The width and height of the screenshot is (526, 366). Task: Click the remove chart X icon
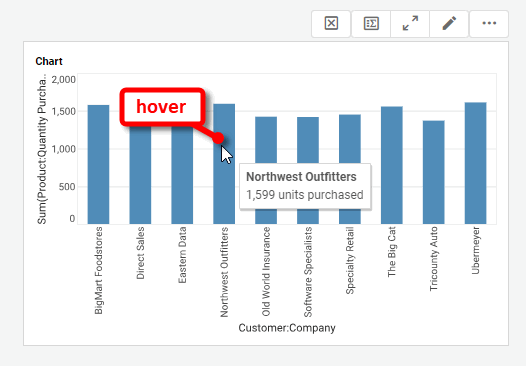331,23
